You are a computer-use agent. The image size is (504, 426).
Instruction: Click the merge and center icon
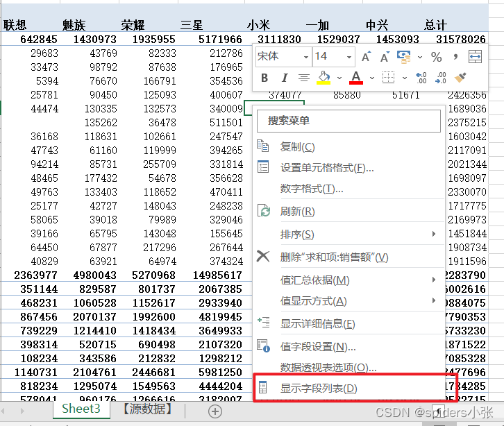pyautogui.click(x=475, y=57)
